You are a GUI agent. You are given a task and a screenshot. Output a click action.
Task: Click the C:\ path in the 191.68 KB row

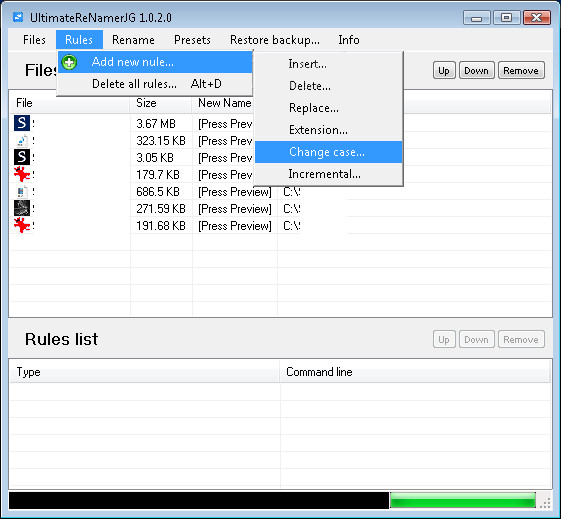(292, 226)
